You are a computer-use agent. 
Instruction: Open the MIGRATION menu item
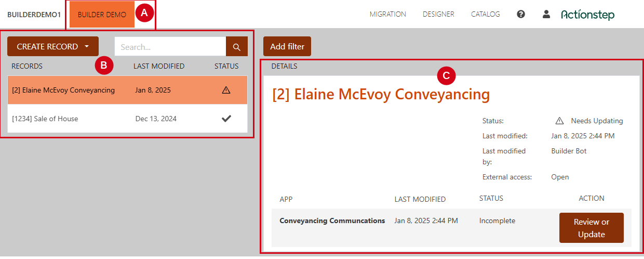click(x=388, y=15)
